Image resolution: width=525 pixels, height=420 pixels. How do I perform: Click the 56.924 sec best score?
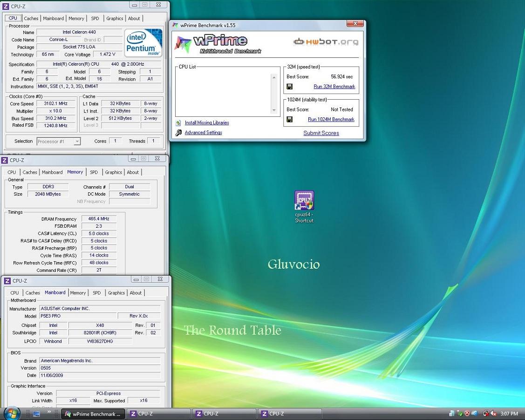[x=342, y=77]
